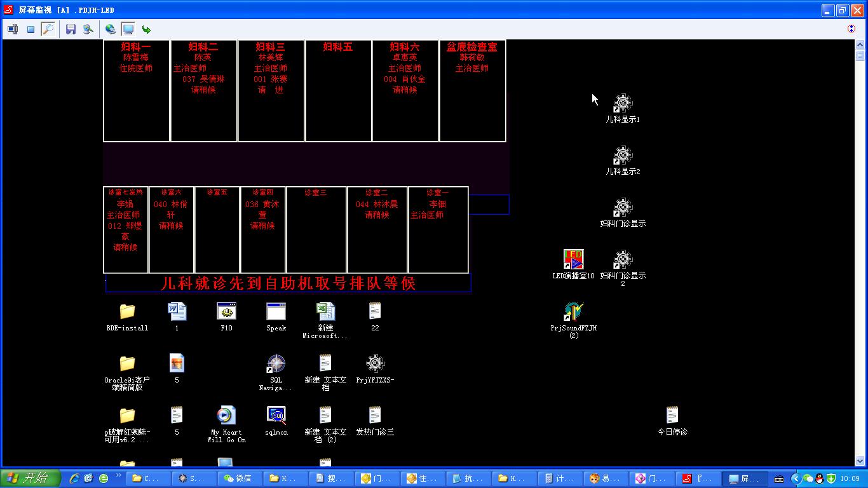Select the text file named 22
Screen dimensions: 868x488
pyautogui.click(x=375, y=316)
